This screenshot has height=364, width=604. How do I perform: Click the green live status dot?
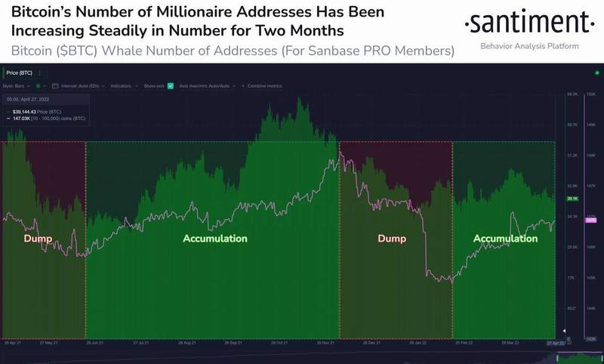tap(597, 72)
